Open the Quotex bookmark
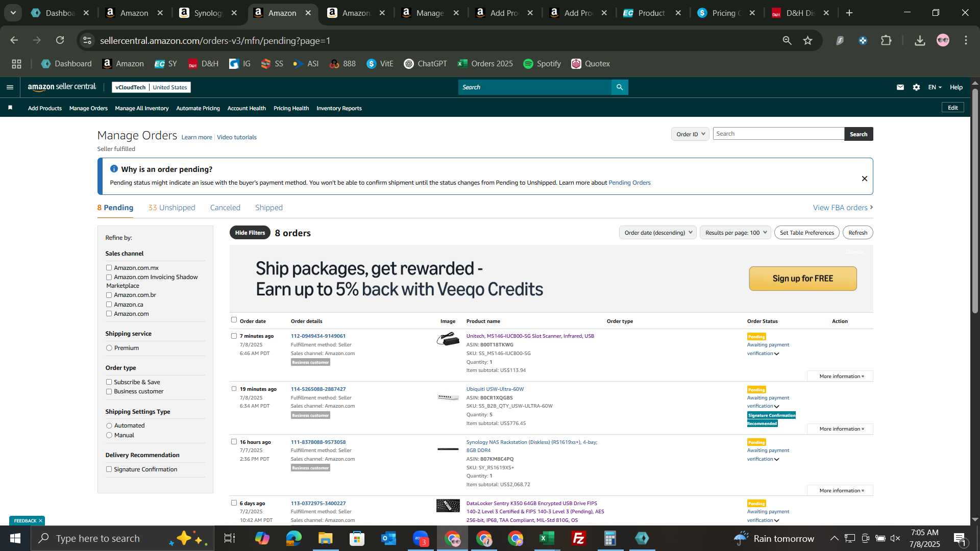This screenshot has width=980, height=551. (x=591, y=64)
